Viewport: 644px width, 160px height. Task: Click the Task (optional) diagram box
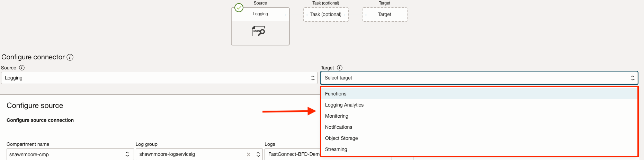tap(326, 15)
